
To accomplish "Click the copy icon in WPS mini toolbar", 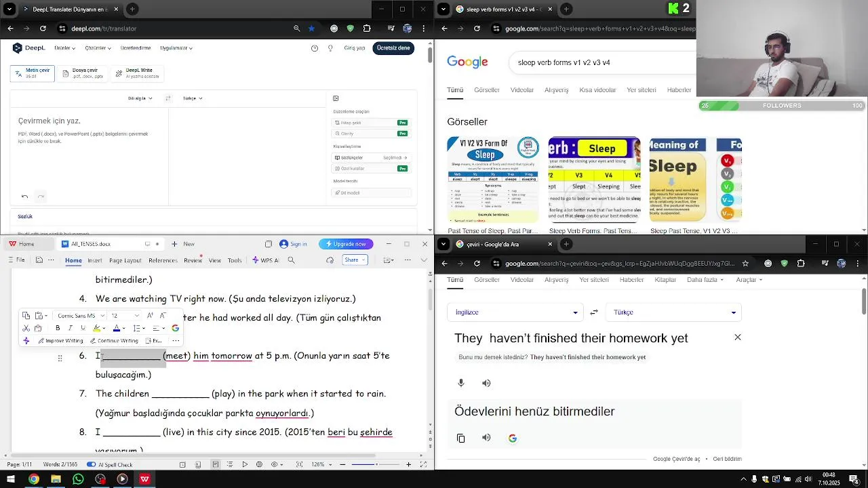I will point(26,315).
